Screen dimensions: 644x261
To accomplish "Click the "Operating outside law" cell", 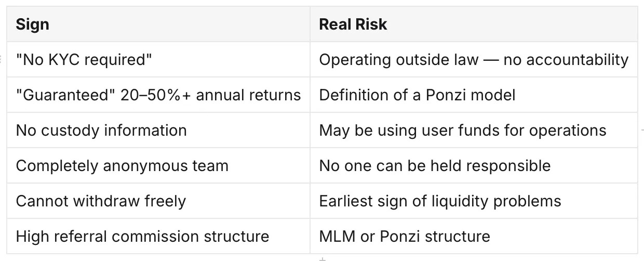I will [x=474, y=60].
